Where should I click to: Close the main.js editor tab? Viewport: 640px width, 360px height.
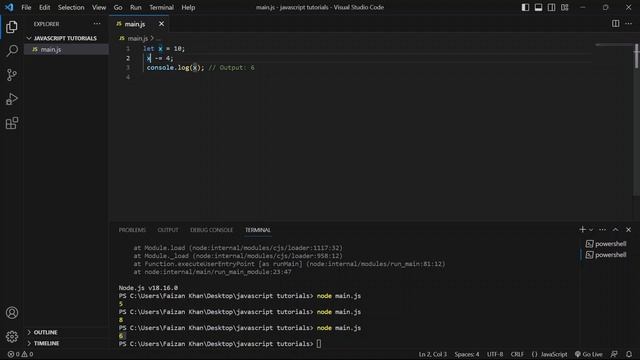tap(161, 24)
